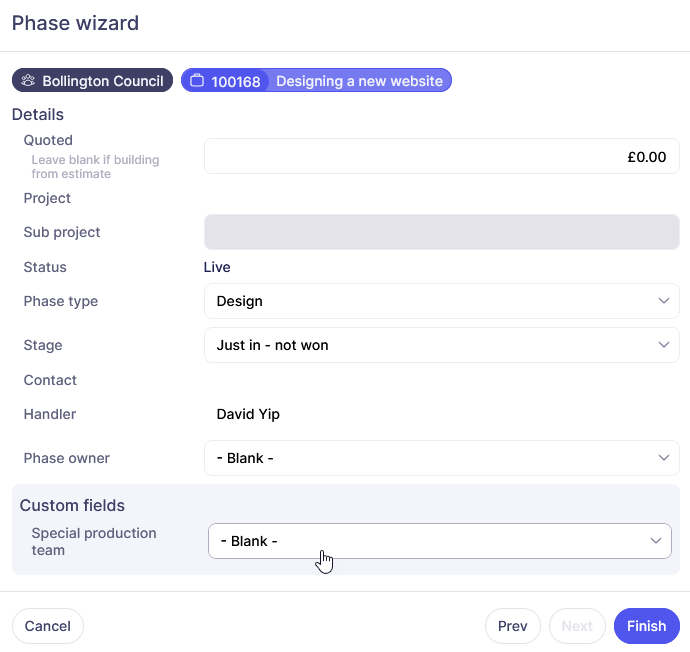Viewport: 690px width, 652px height.
Task: Click the Special production team chevron
Action: click(656, 541)
